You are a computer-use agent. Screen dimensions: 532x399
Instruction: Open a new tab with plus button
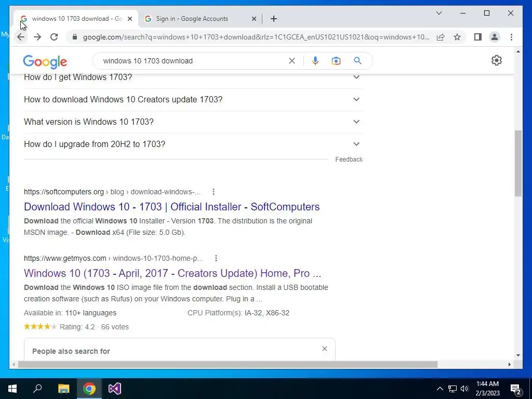point(274,19)
